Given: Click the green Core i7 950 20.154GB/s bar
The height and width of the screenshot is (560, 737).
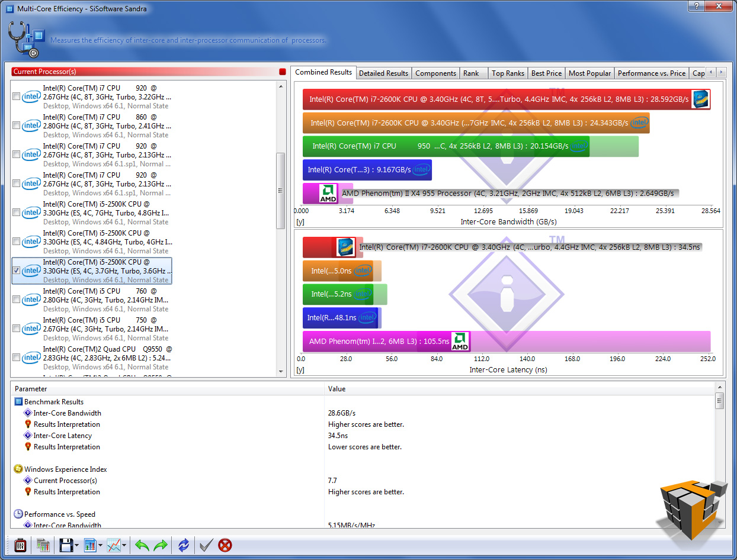Looking at the screenshot, I should [x=446, y=146].
